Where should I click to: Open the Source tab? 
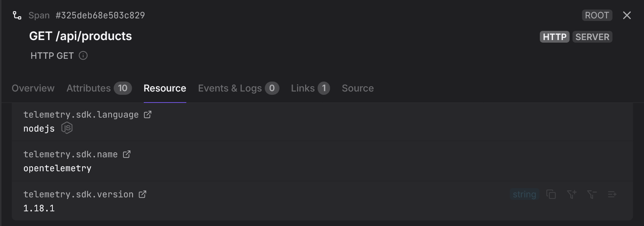[x=358, y=88]
